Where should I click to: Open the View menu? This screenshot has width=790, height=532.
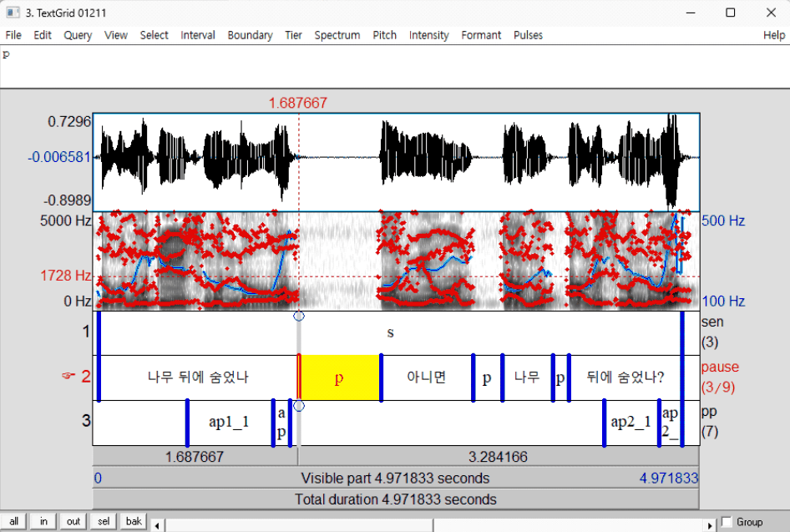(x=116, y=35)
